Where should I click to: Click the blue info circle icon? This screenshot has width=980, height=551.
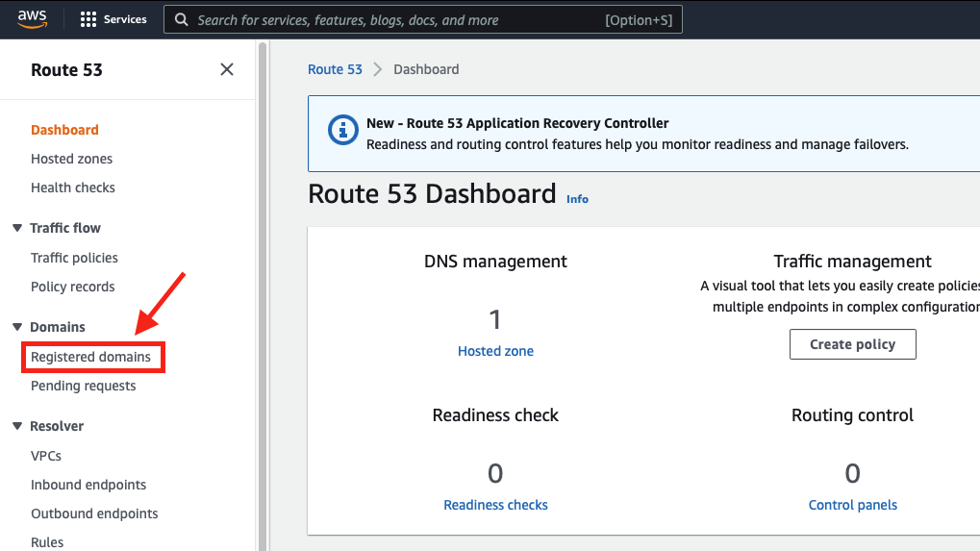point(342,130)
